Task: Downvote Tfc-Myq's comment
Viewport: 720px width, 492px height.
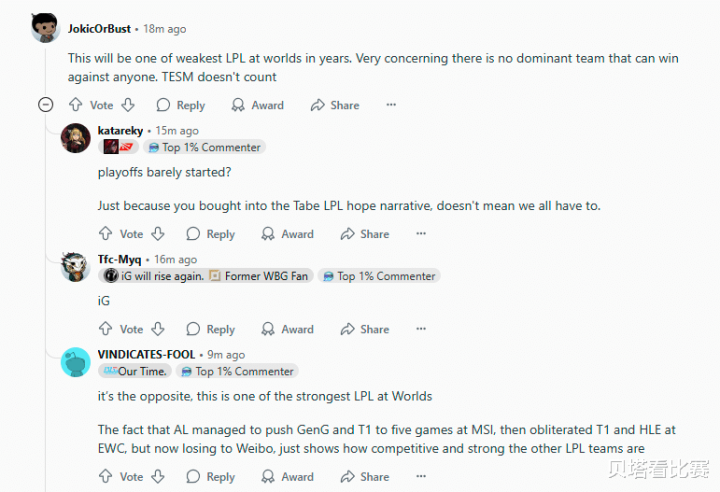Action: point(157,329)
